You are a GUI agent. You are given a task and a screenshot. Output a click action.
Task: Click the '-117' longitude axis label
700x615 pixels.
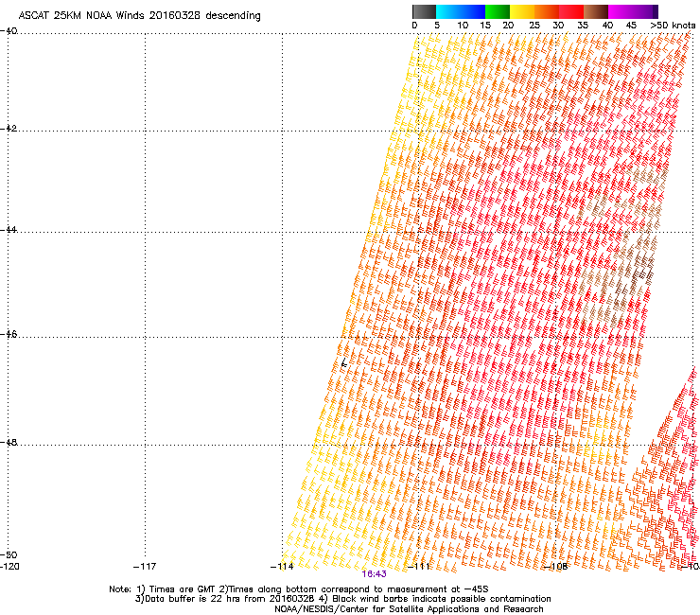(x=145, y=567)
